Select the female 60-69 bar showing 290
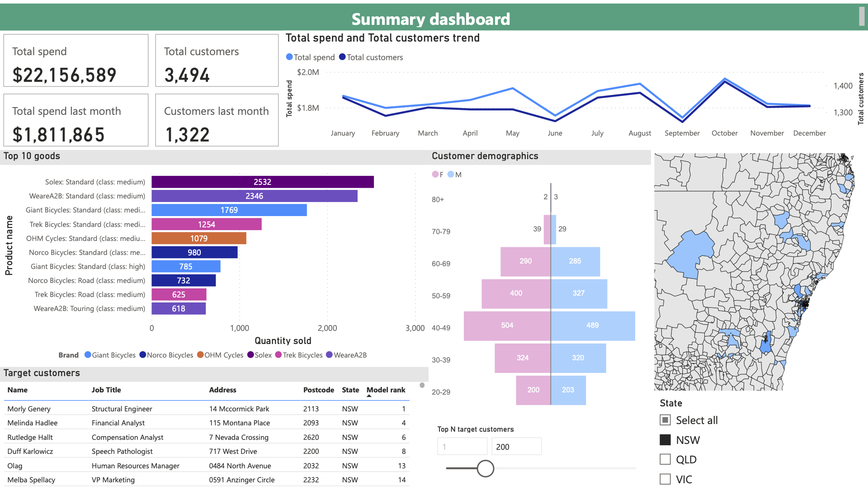 click(526, 261)
